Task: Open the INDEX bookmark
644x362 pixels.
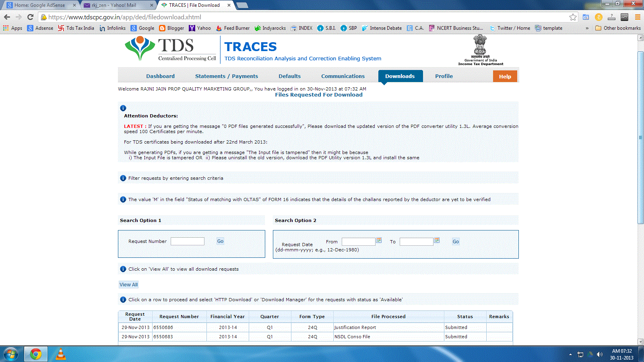Action: (301, 28)
